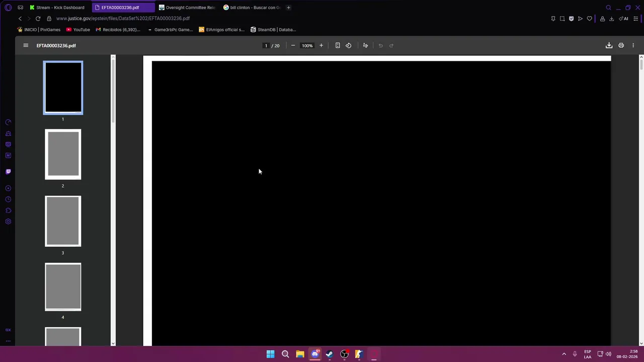This screenshot has height=362, width=644.
Task: Click the 100% zoom level field
Action: point(307,45)
